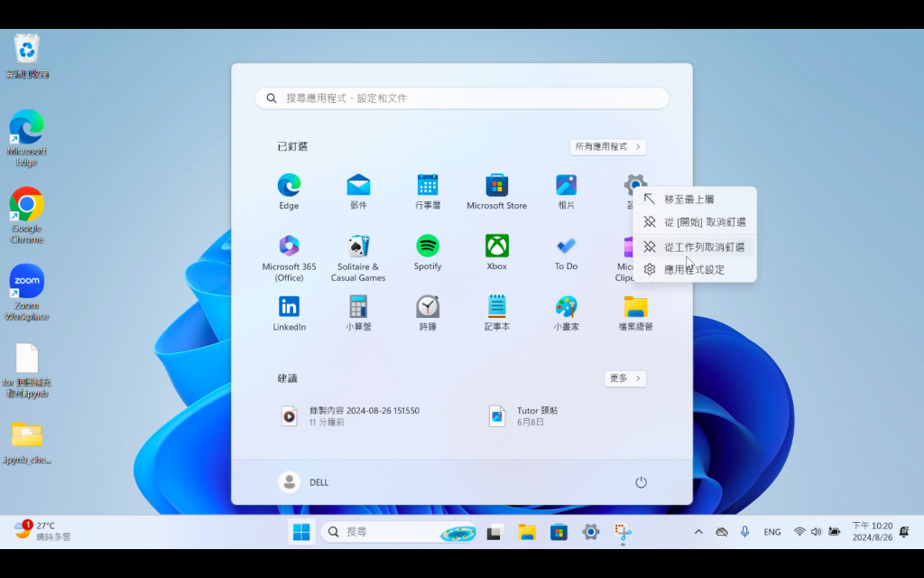Open recommended file Tutor 頭貼
The height and width of the screenshot is (578, 924).
524,415
